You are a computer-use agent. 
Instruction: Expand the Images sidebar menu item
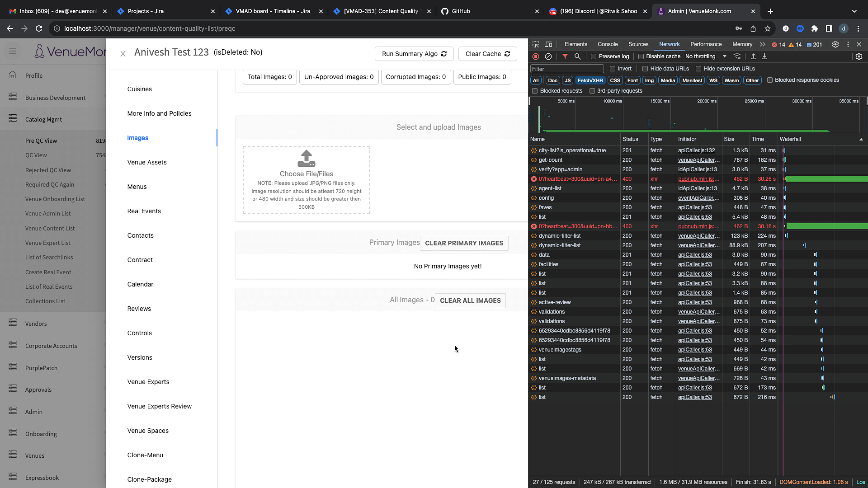pyautogui.click(x=138, y=138)
